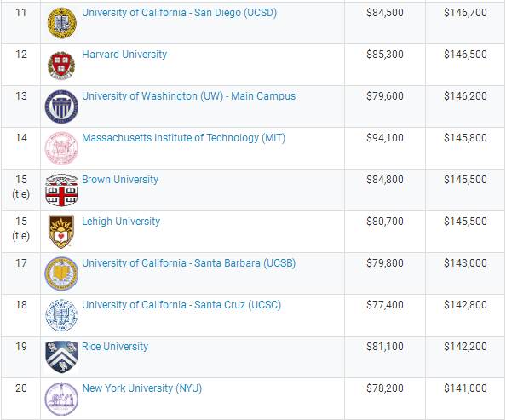
Task: Click the Harvard University crest logo
Action: pos(61,66)
